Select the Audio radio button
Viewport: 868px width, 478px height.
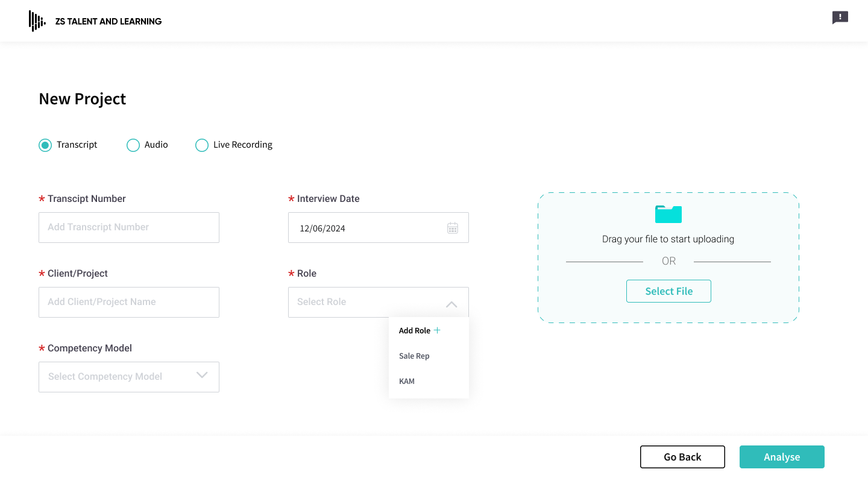tap(133, 145)
